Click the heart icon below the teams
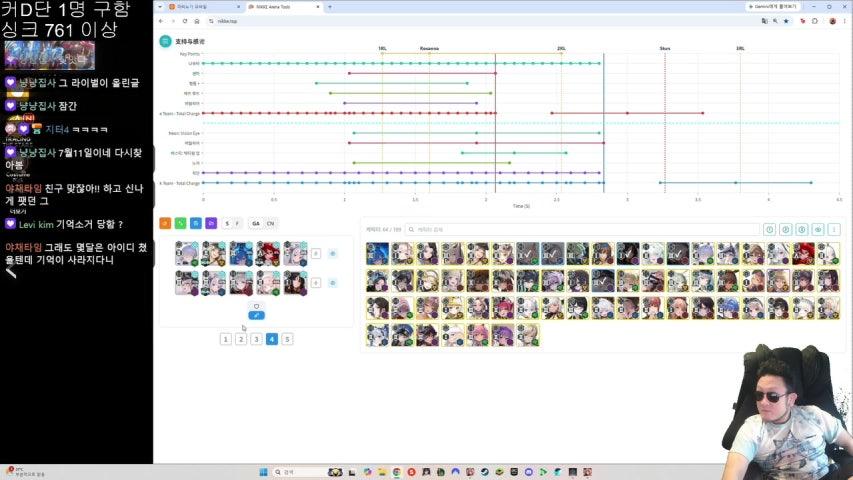853x480 pixels. pos(256,306)
